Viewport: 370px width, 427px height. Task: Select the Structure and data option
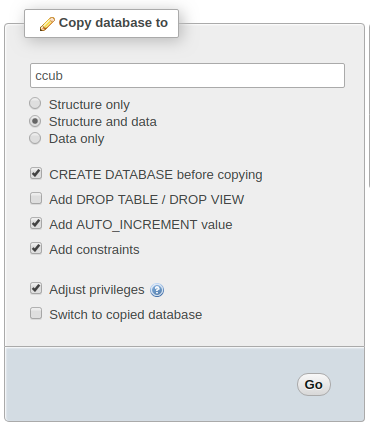point(35,121)
